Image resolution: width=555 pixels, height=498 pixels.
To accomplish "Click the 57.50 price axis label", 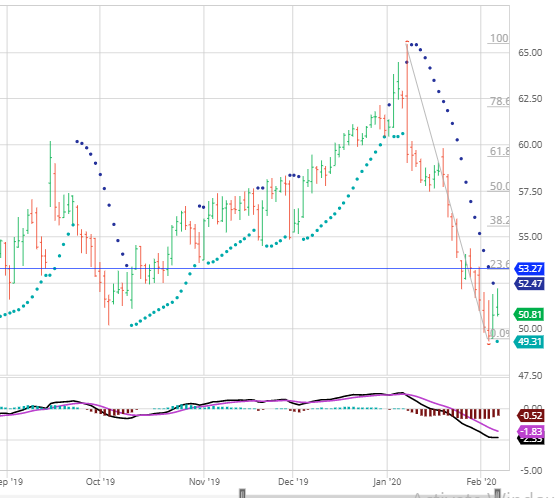I will click(x=530, y=192).
